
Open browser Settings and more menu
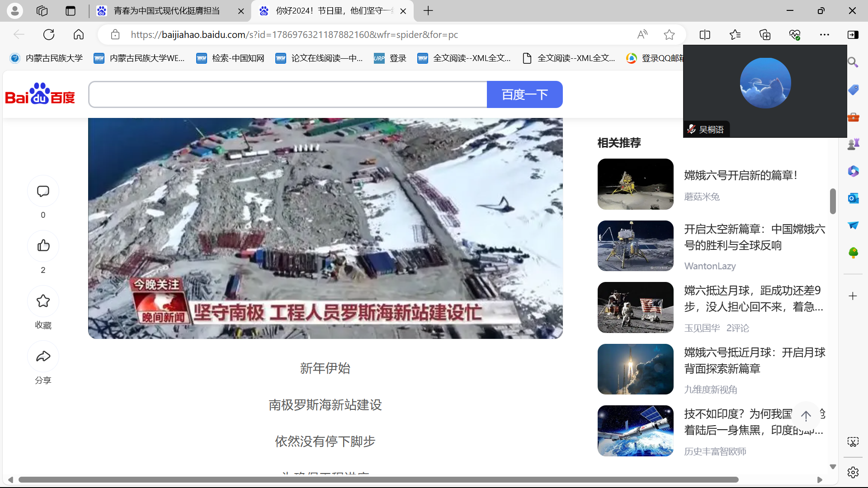coord(825,34)
